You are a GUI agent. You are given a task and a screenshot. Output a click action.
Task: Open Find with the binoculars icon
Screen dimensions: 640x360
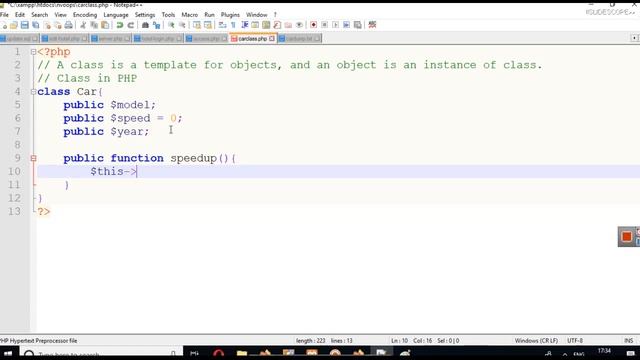pyautogui.click(x=145, y=25)
